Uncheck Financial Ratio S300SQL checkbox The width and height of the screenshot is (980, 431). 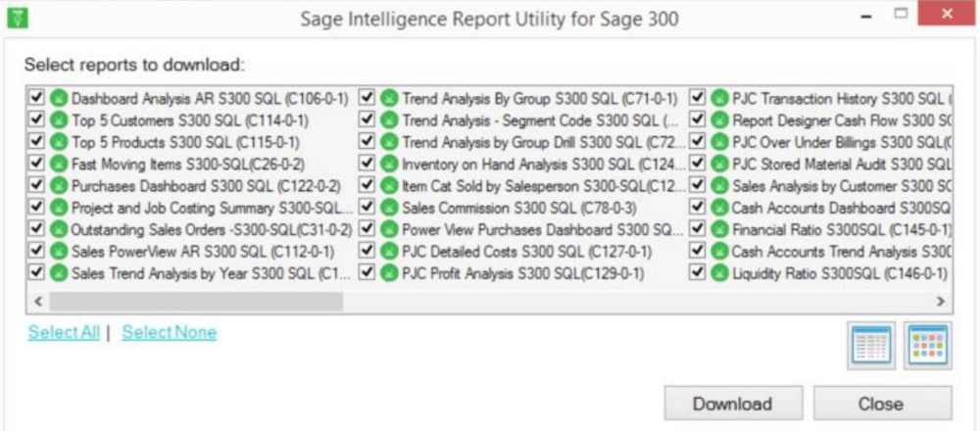(x=698, y=228)
